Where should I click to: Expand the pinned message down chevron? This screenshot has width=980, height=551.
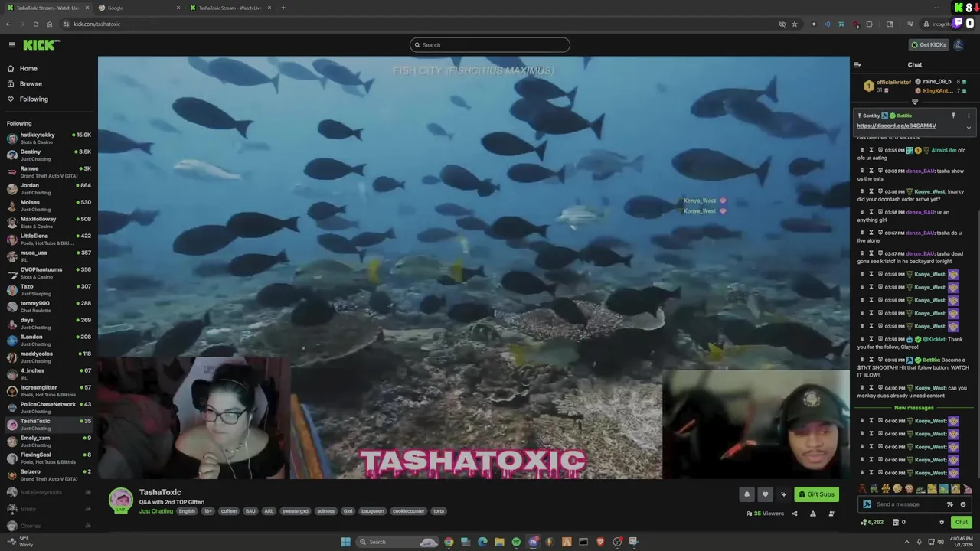[969, 128]
